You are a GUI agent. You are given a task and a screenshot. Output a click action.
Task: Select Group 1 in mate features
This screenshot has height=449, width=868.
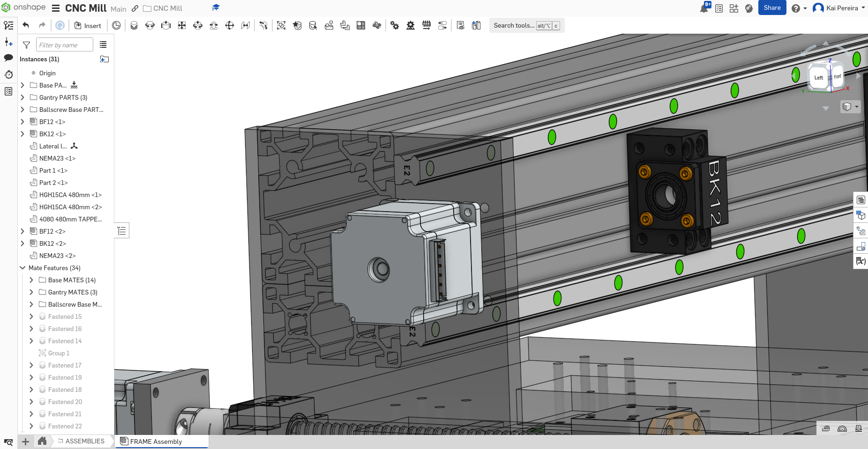59,353
